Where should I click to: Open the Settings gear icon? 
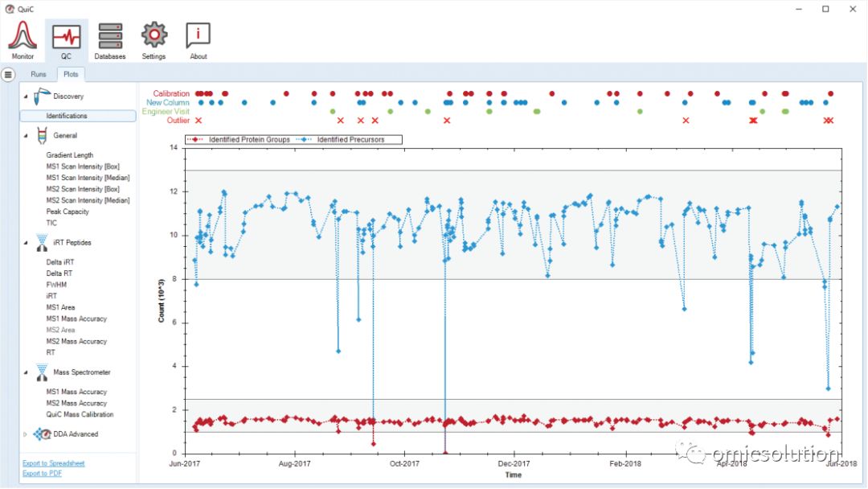click(154, 35)
